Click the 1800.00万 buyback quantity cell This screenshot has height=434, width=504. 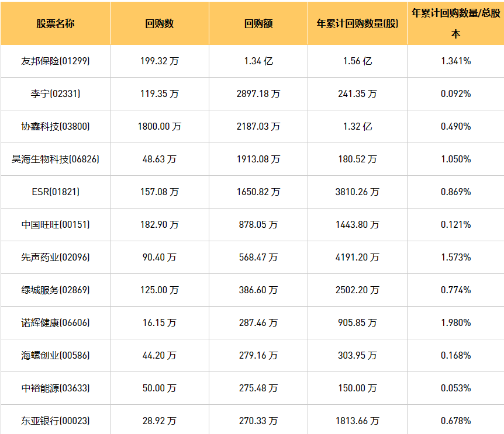tap(160, 126)
